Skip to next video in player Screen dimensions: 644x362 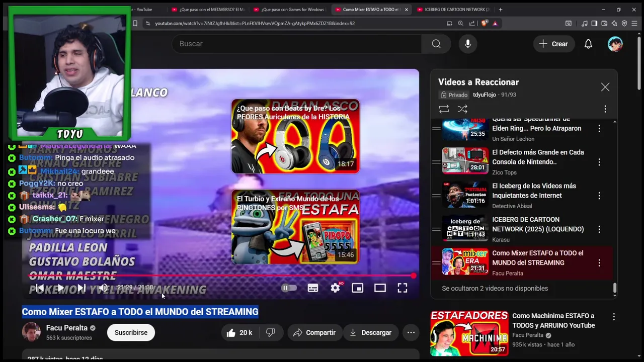tap(81, 288)
